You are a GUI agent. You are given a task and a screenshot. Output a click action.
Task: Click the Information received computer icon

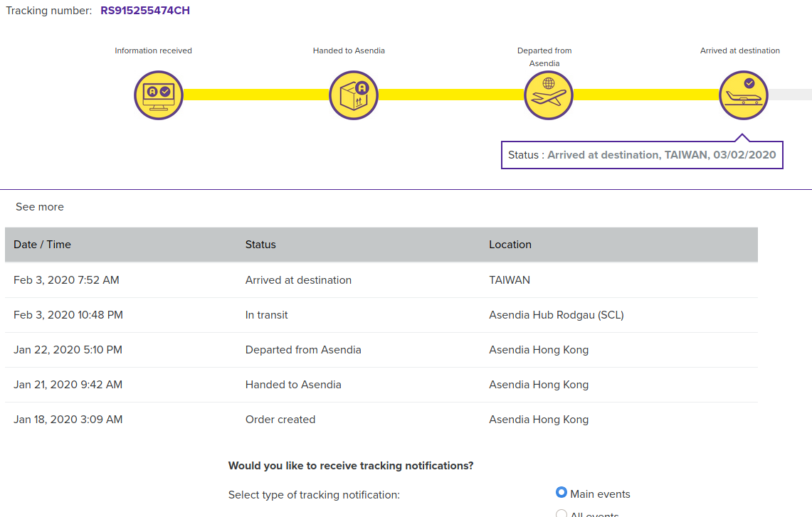coord(159,95)
